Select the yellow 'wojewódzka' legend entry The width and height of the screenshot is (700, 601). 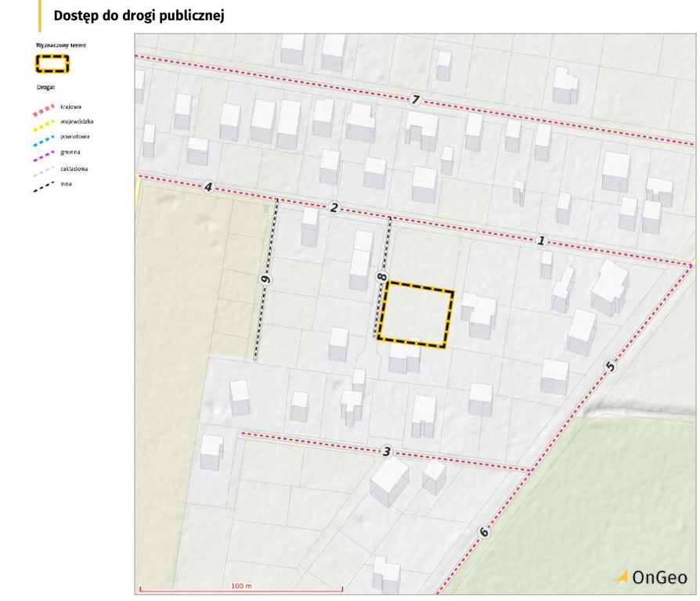pos(63,121)
